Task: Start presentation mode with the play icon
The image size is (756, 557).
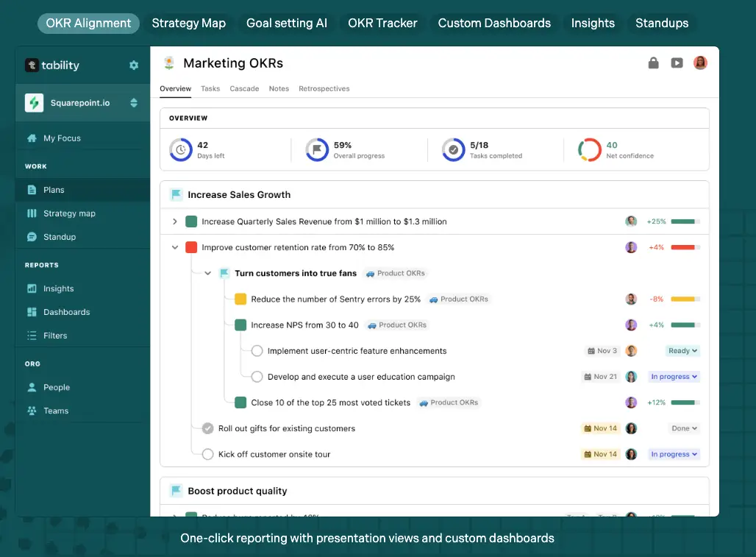Action: pos(677,63)
